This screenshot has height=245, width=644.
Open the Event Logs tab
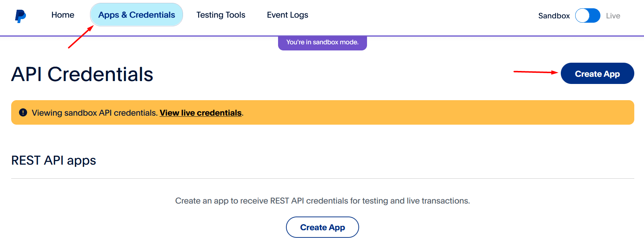click(x=287, y=15)
